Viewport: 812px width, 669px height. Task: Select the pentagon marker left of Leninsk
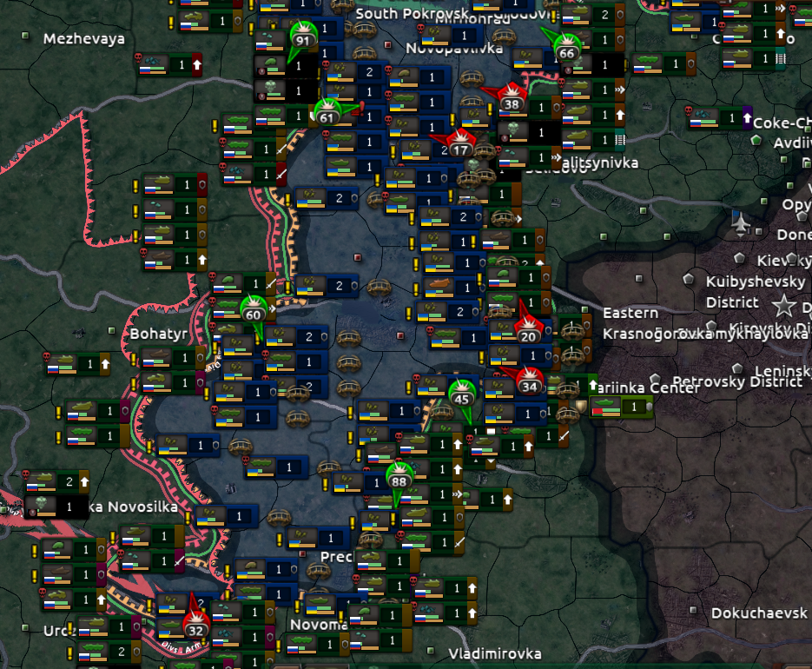pyautogui.click(x=738, y=368)
